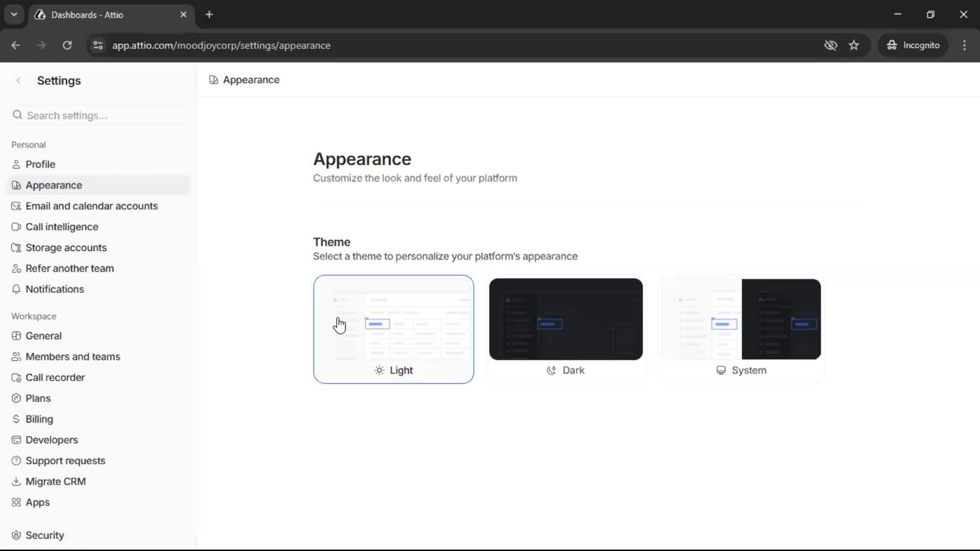This screenshot has height=551, width=980.
Task: Open the Chrome three-dot menu
Action: [x=965, y=45]
